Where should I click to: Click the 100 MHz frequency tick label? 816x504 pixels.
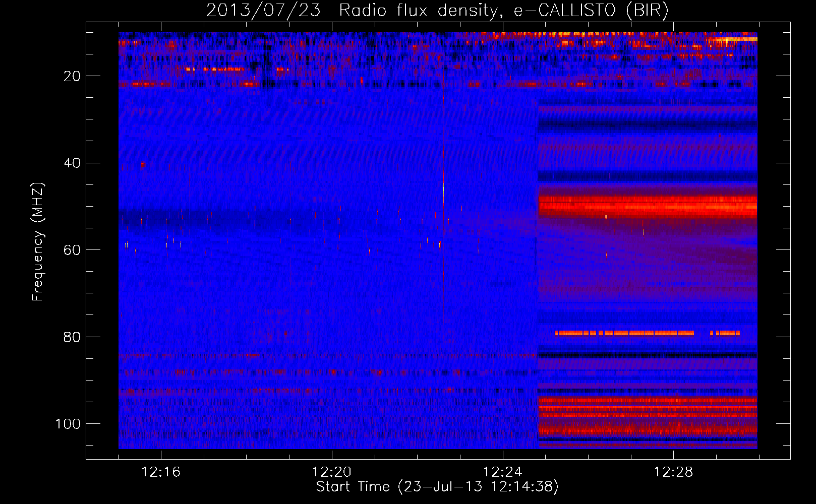(x=68, y=424)
